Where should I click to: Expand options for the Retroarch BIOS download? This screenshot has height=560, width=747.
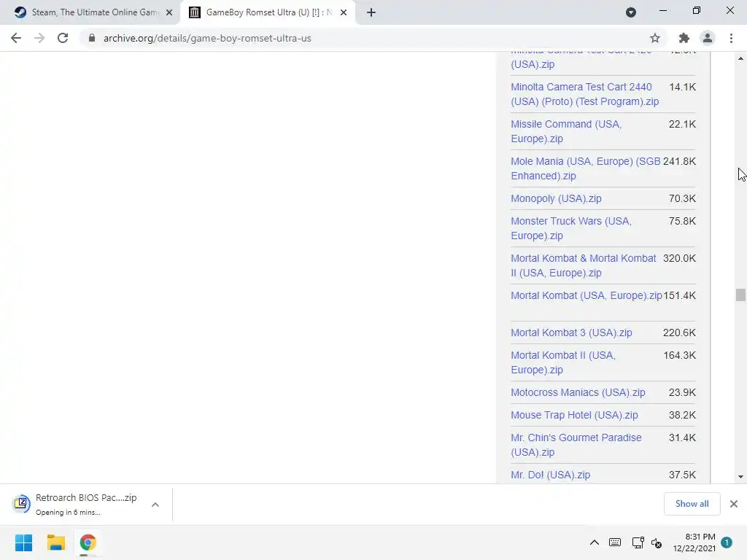pos(155,505)
